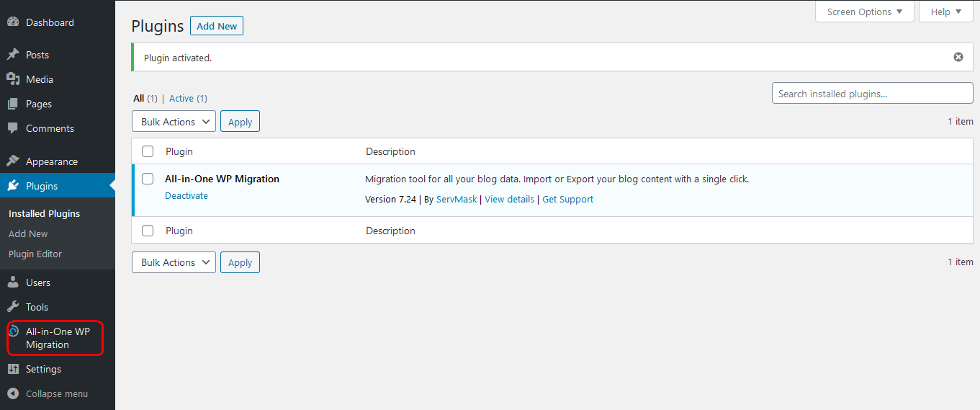Click the Collapse menu arrow icon

[x=13, y=393]
